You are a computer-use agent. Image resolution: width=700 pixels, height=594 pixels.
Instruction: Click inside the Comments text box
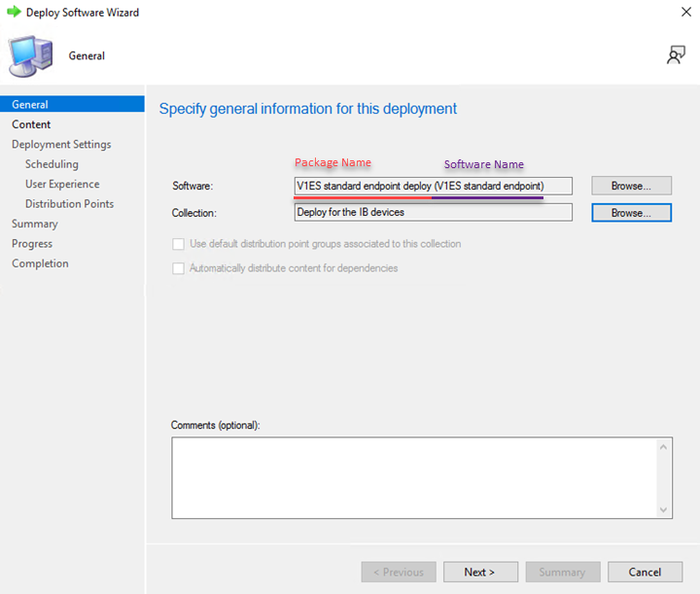pyautogui.click(x=413, y=477)
